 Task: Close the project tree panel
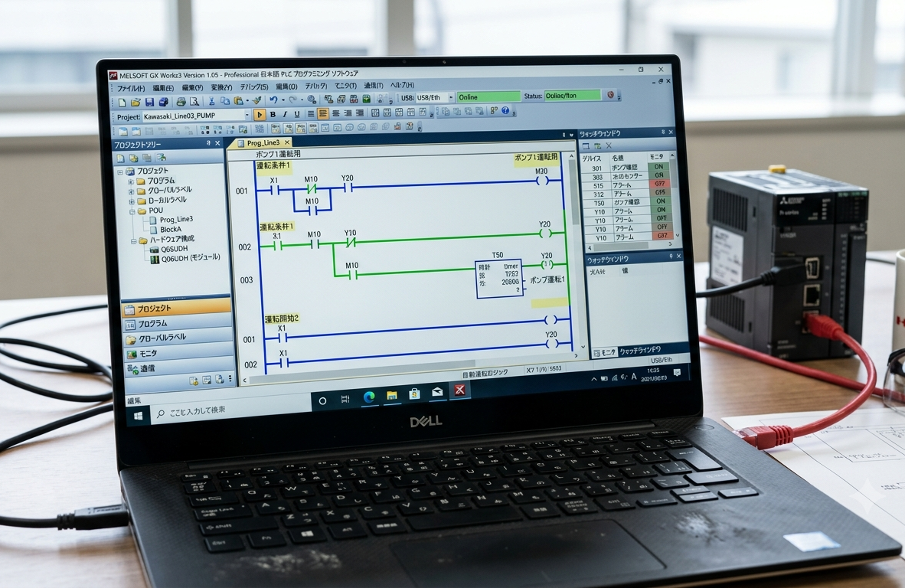[217, 143]
